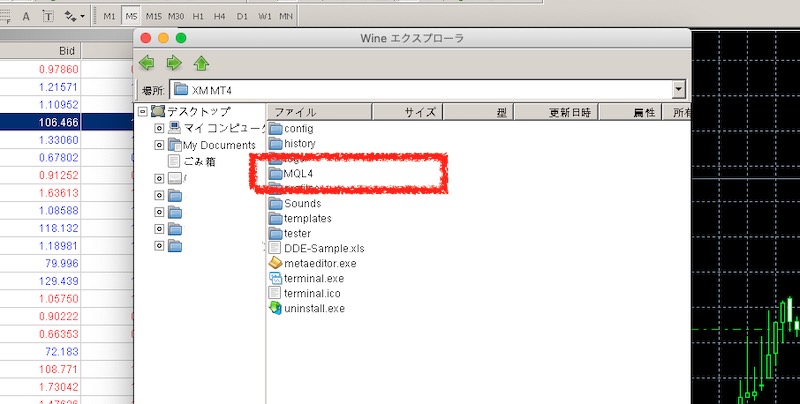This screenshot has width=800, height=404.
Task: Expand the / drive tree node
Action: [159, 179]
